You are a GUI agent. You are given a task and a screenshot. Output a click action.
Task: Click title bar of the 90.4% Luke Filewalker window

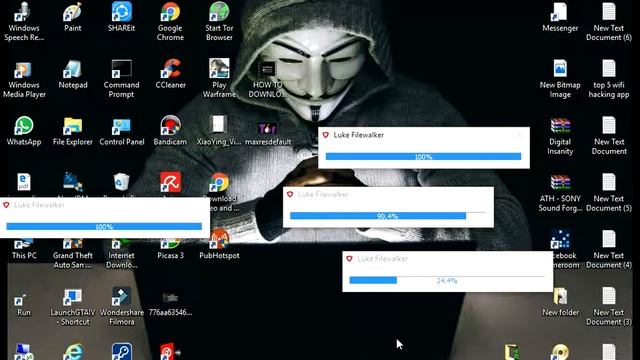[x=388, y=195]
